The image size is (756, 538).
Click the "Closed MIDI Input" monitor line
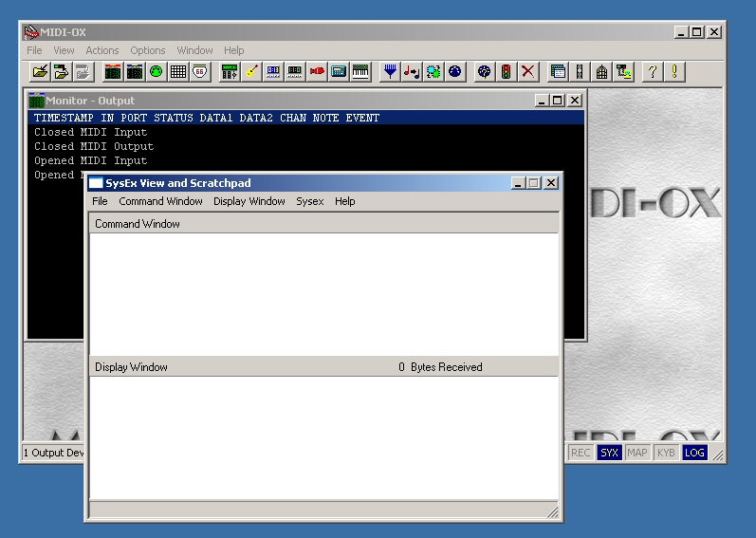[91, 132]
